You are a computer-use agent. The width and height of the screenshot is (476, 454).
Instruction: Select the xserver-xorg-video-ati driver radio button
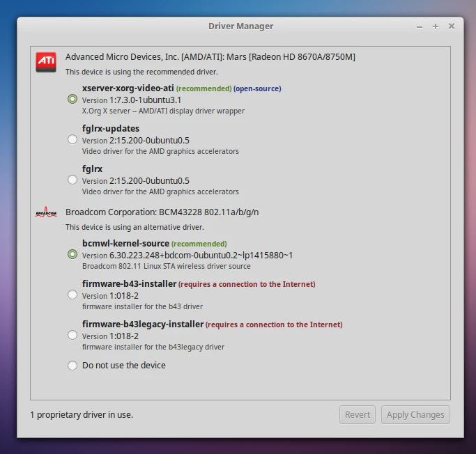coord(72,99)
